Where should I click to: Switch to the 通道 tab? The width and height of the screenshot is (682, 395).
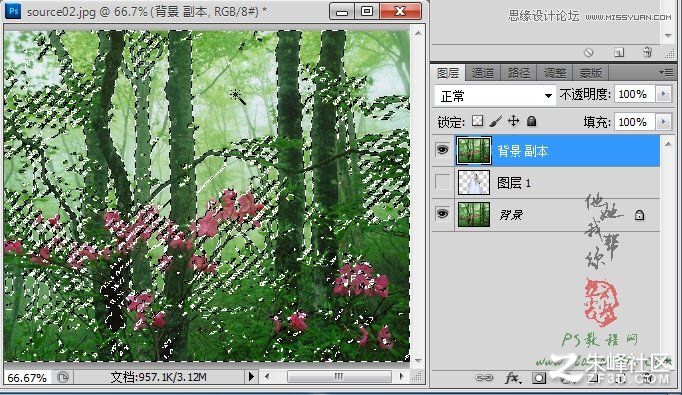[x=483, y=73]
